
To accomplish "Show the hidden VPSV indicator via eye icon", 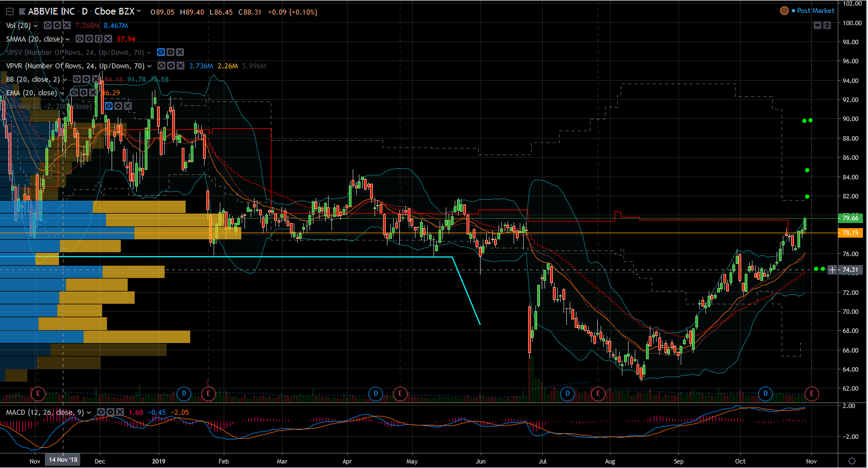I will coord(161,53).
